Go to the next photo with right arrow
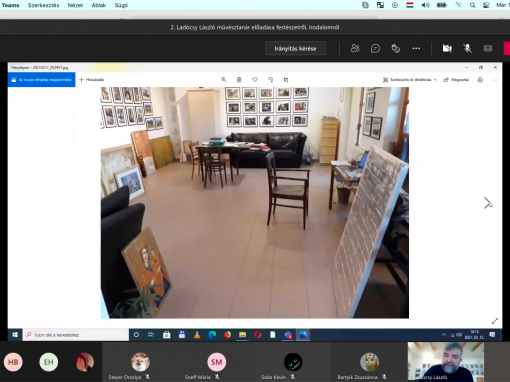 click(488, 203)
